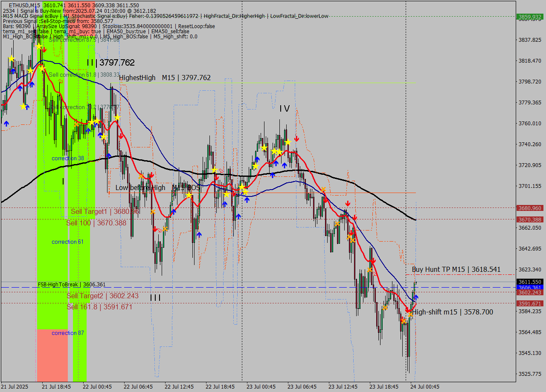Click the red down arrow beside wave IV

point(296,138)
